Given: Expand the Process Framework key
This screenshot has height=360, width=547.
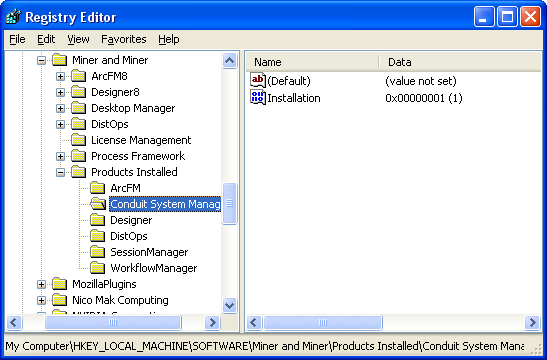Looking at the screenshot, I should click(x=61, y=156).
